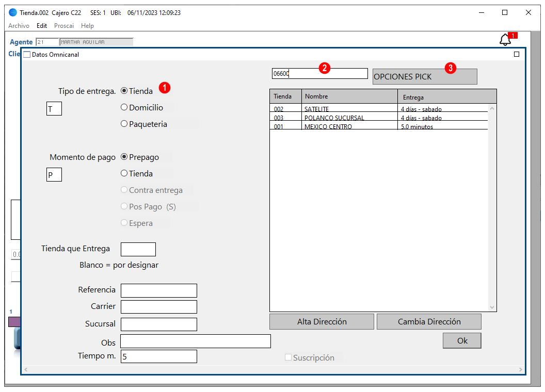Screen dimensions: 545x392
Task: Click the Tienda column header
Action: tap(286, 96)
